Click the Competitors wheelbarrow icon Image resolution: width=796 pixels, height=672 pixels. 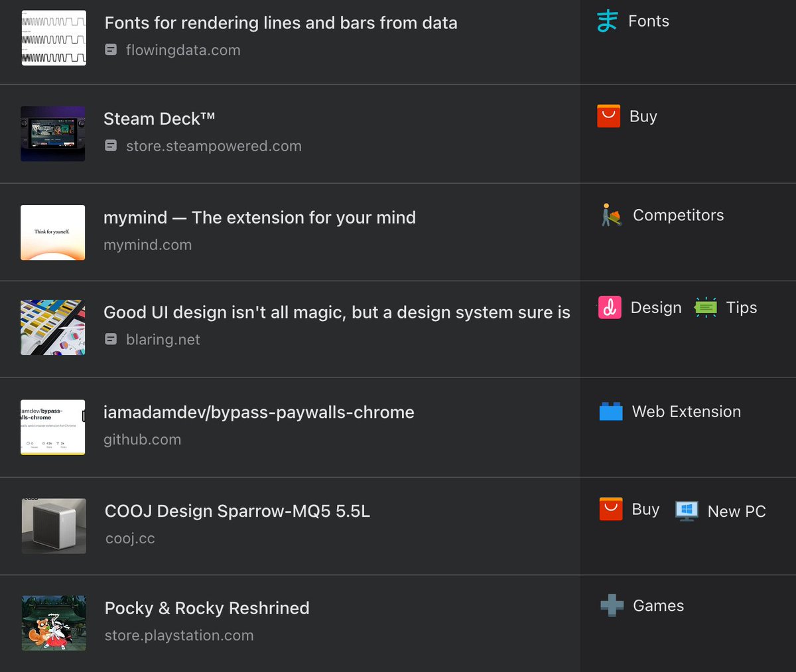tap(612, 215)
